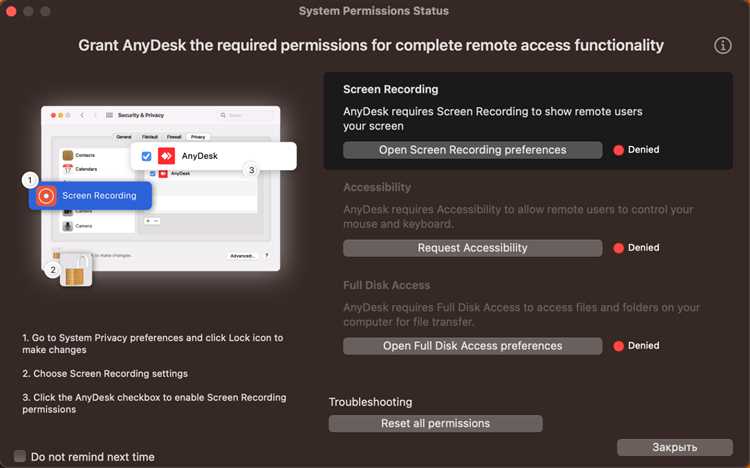Open Screen Recording preferences
This screenshot has height=468, width=750.
(472, 150)
